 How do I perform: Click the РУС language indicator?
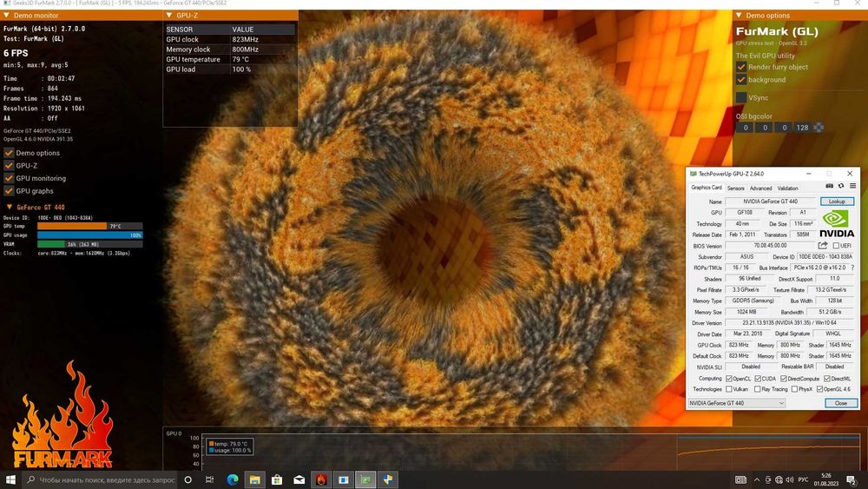tap(803, 479)
